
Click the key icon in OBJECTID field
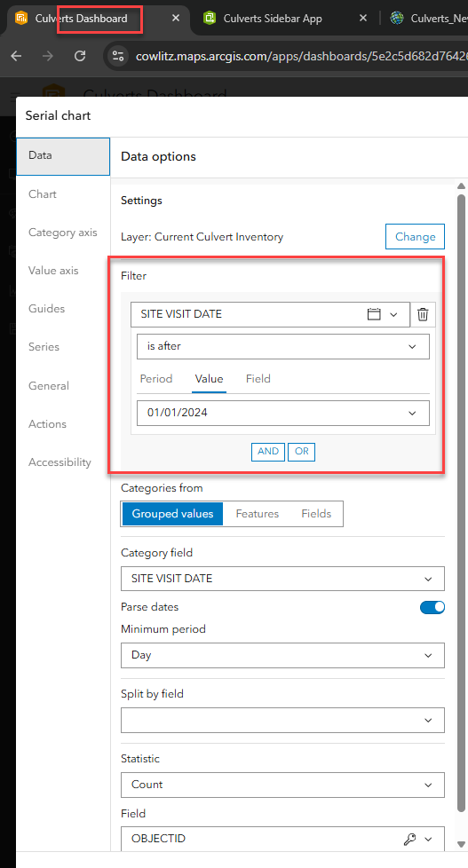pyautogui.click(x=409, y=840)
